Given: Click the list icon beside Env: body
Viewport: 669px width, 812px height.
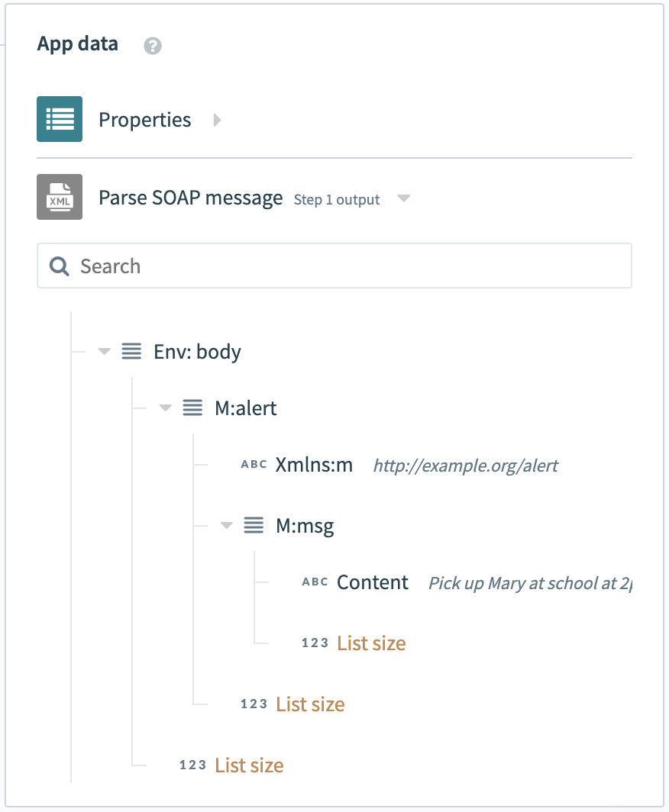Looking at the screenshot, I should 131,351.
